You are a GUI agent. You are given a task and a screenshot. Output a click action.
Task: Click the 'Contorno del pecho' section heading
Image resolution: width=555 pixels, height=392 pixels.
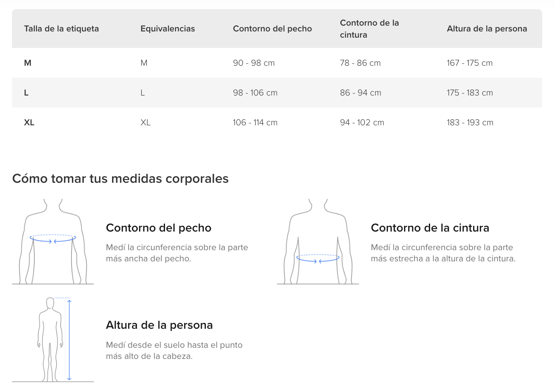click(158, 228)
